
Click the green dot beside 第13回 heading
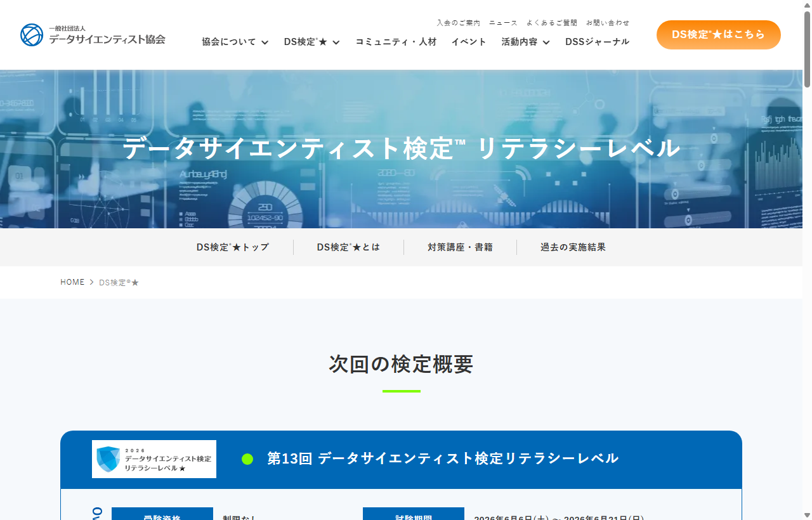tap(247, 459)
